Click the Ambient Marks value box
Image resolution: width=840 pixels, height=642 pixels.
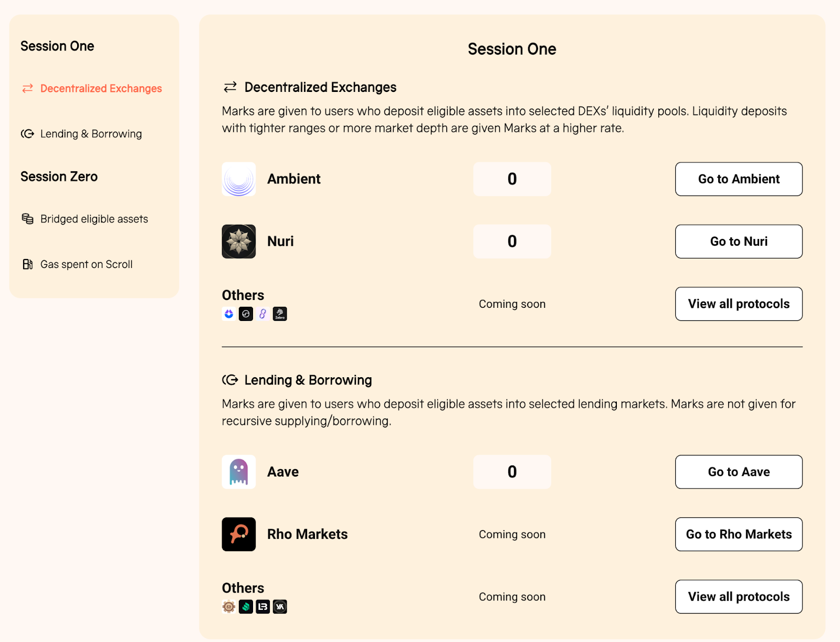tap(512, 179)
